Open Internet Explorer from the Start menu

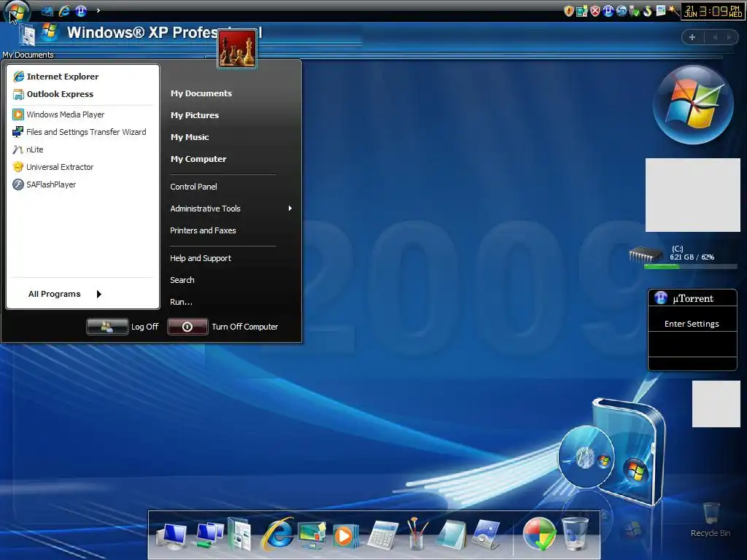[x=55, y=76]
